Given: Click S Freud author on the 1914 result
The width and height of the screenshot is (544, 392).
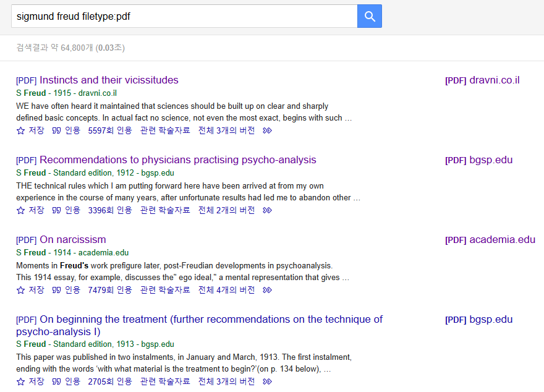Looking at the screenshot, I should click(31, 252).
